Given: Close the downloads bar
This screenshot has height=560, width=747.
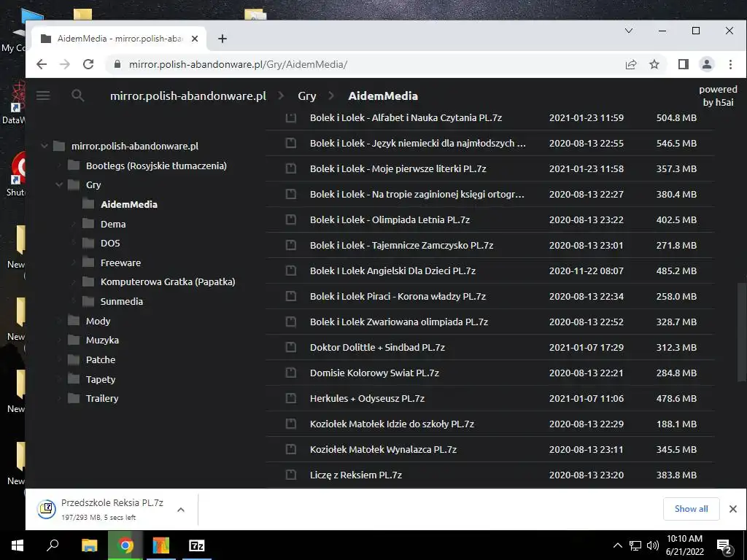Looking at the screenshot, I should 733,509.
